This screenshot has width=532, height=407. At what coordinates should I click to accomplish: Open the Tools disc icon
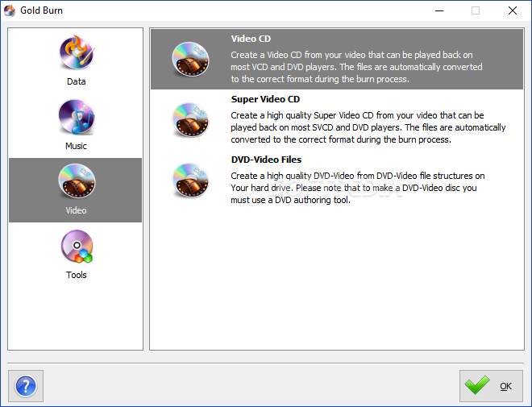click(77, 247)
